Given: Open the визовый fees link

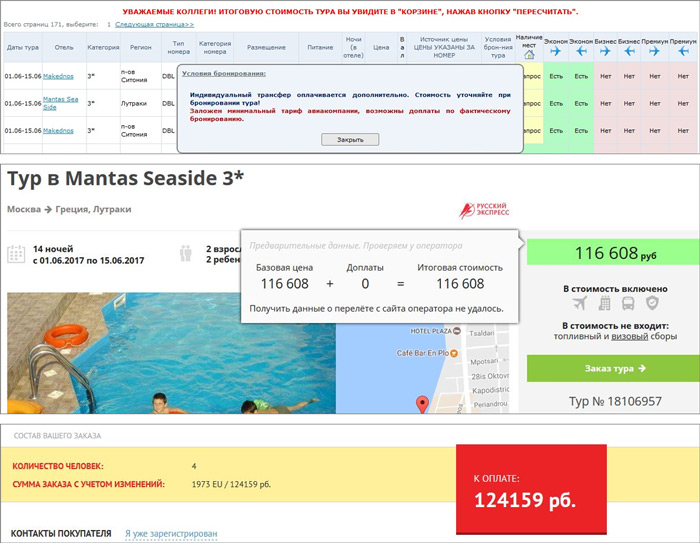Looking at the screenshot, I should pos(629,336).
